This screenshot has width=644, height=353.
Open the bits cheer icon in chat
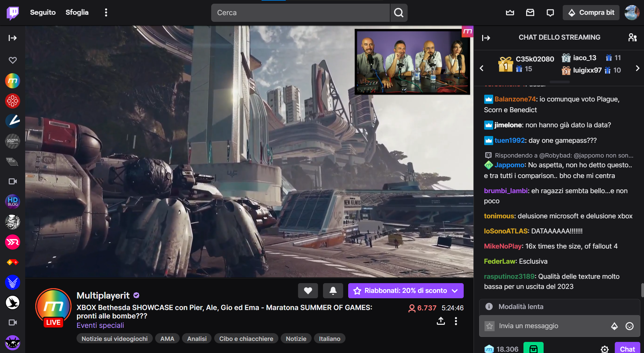614,326
